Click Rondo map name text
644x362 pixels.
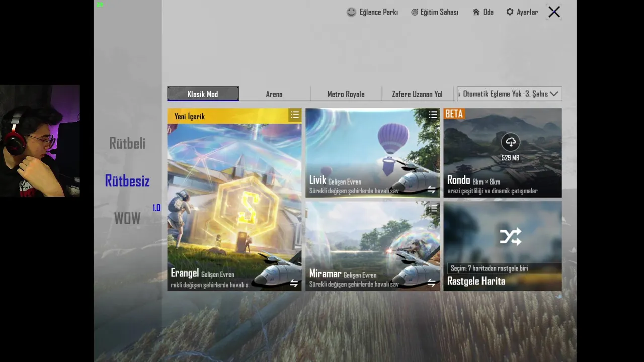click(459, 180)
